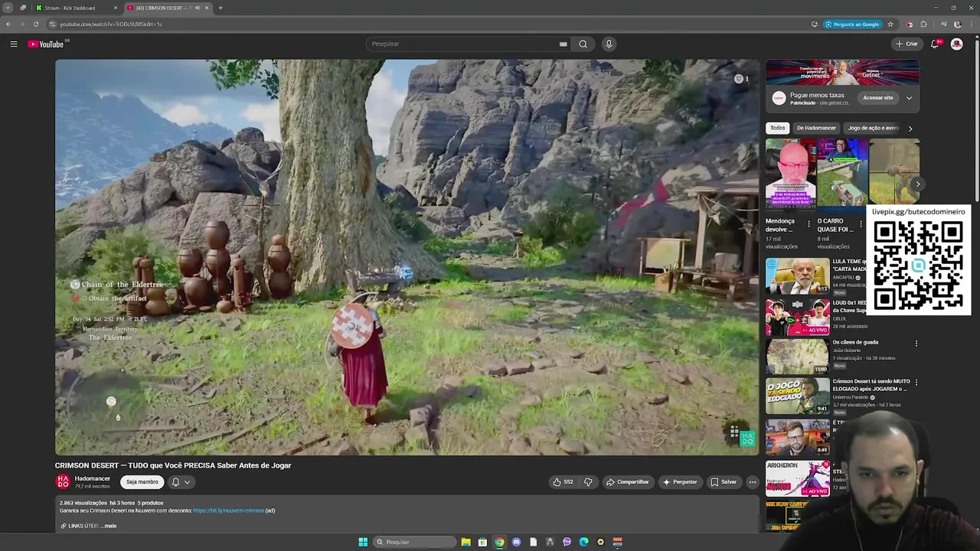
Task: Go back in browser history
Action: click(8, 24)
